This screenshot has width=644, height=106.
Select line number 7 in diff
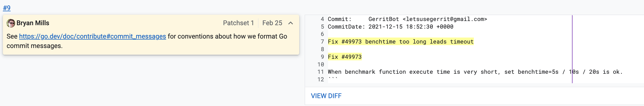coord(322,42)
